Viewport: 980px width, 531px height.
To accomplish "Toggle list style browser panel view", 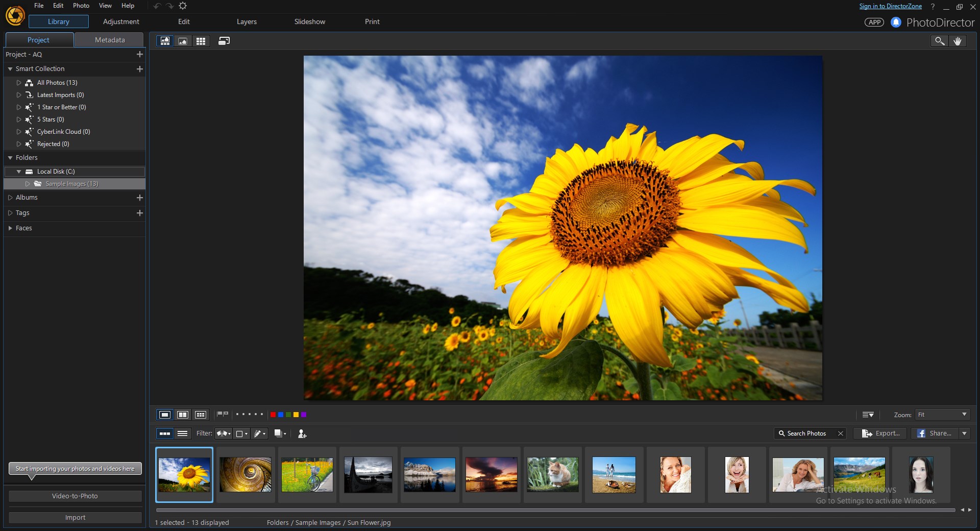I will point(182,433).
